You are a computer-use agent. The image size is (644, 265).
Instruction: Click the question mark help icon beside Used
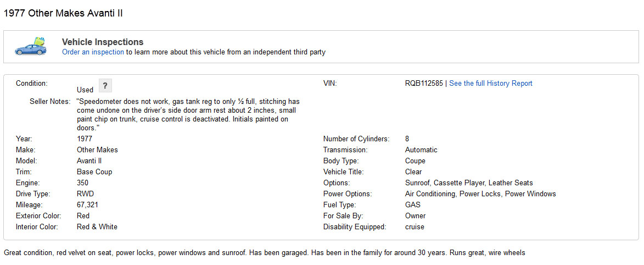(x=105, y=86)
